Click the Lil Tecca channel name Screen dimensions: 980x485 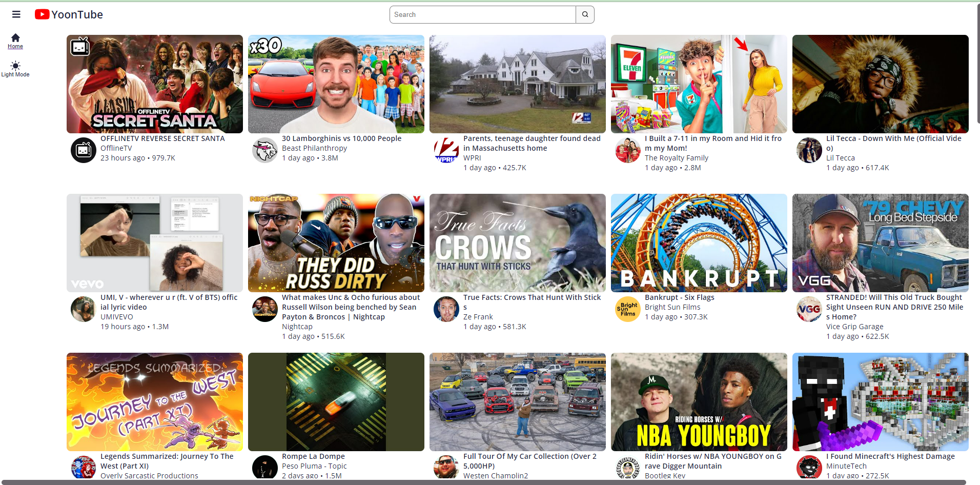(x=840, y=158)
